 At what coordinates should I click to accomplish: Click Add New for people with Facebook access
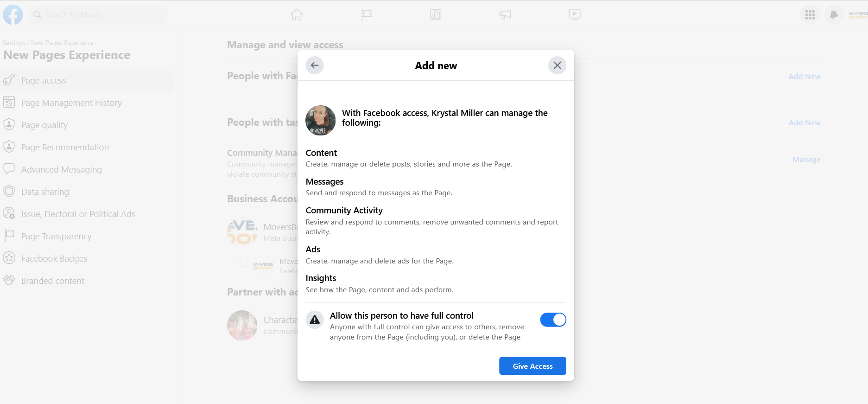(805, 77)
